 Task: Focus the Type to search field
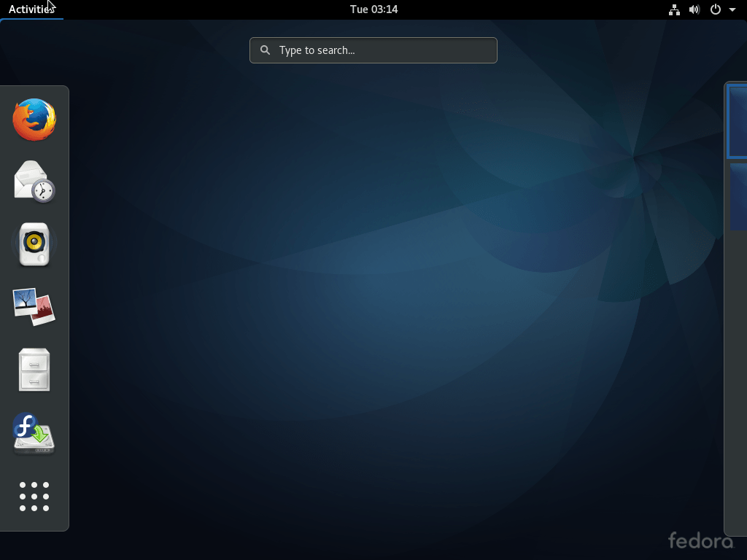pyautogui.click(x=373, y=50)
